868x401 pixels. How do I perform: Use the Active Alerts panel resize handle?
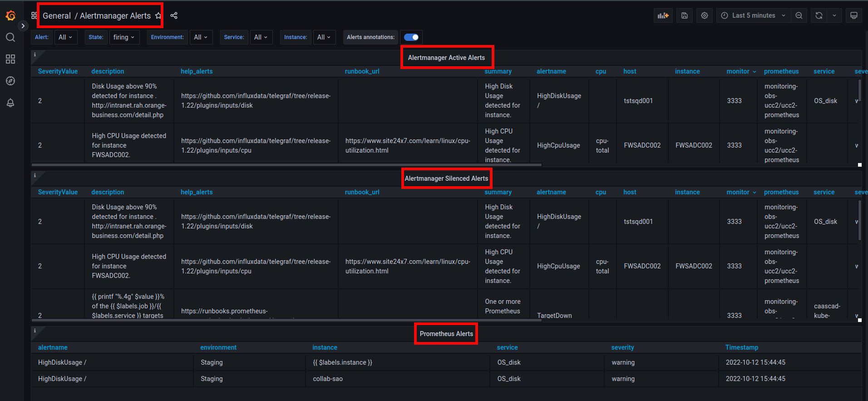860,165
